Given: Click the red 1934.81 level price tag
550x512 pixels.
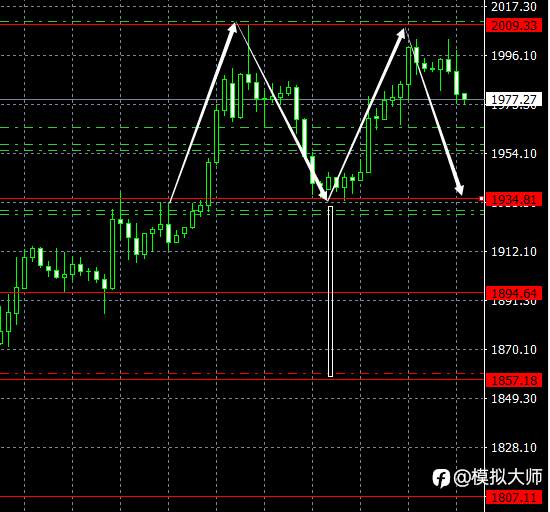Looking at the screenshot, I should click(514, 200).
